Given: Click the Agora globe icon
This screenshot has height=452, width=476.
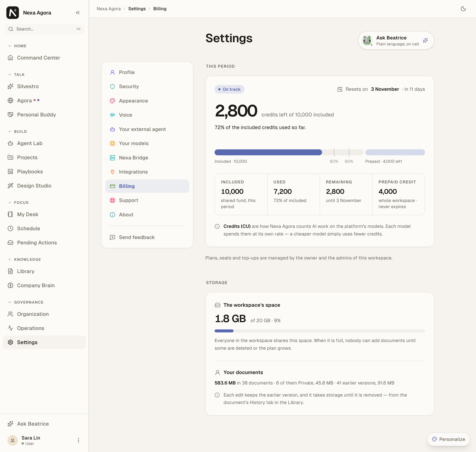Looking at the screenshot, I should pyautogui.click(x=10, y=100).
